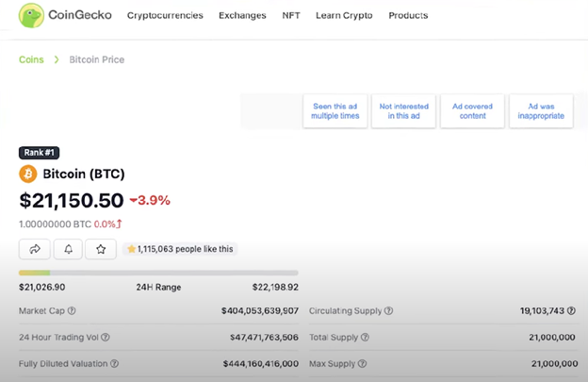Click the $404,053,639,907 market cap value
This screenshot has width=588, height=382.
[260, 310]
